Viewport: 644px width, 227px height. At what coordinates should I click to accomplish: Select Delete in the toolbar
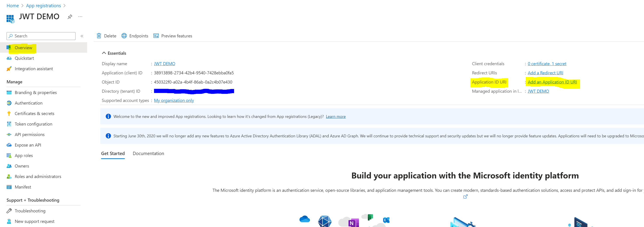[106, 36]
